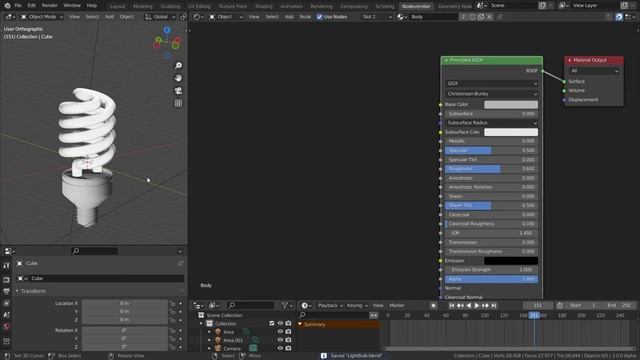Disable Area.001 in renders via camera icon
This screenshot has height=360, width=640.
(289, 340)
